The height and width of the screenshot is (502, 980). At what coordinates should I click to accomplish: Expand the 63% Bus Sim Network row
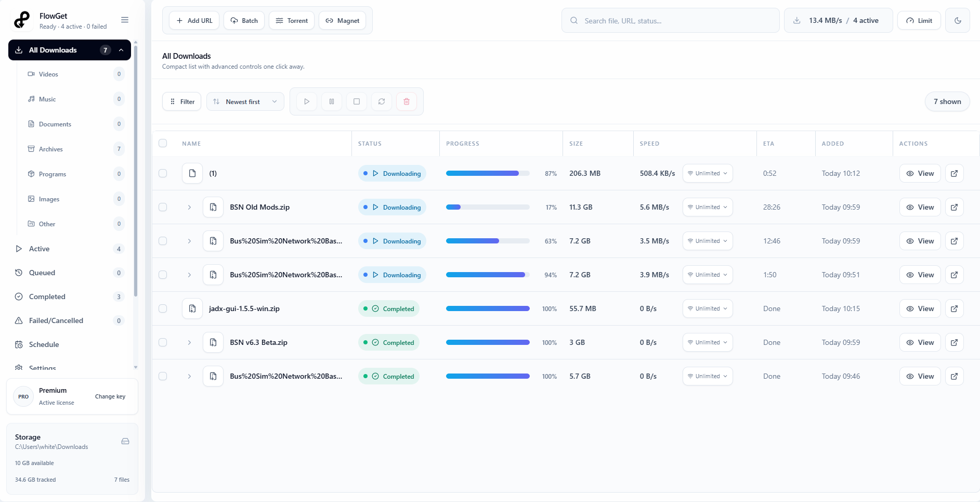point(189,241)
